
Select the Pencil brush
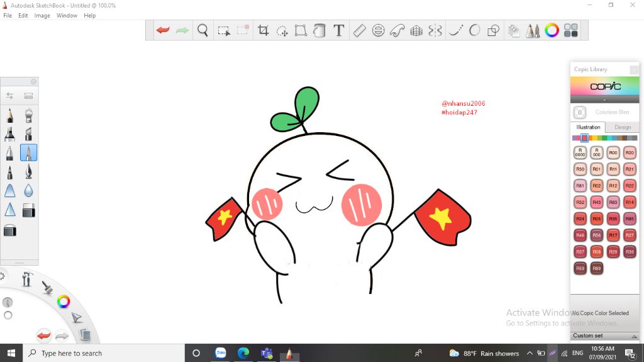point(10,115)
